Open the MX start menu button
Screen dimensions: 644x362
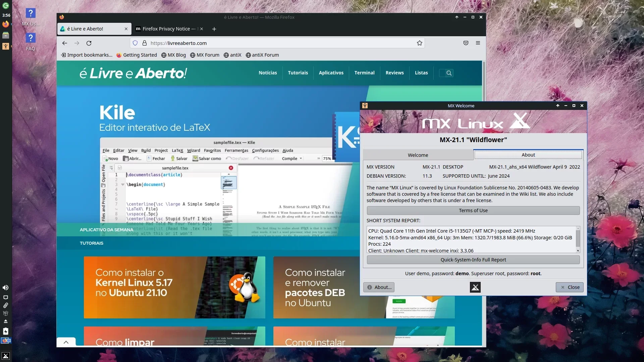click(6, 356)
